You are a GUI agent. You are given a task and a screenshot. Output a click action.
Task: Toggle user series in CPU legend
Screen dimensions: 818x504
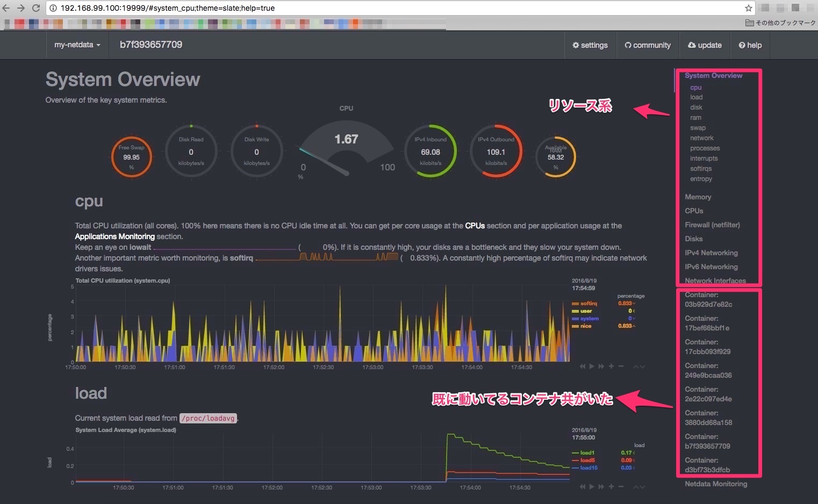click(x=586, y=311)
